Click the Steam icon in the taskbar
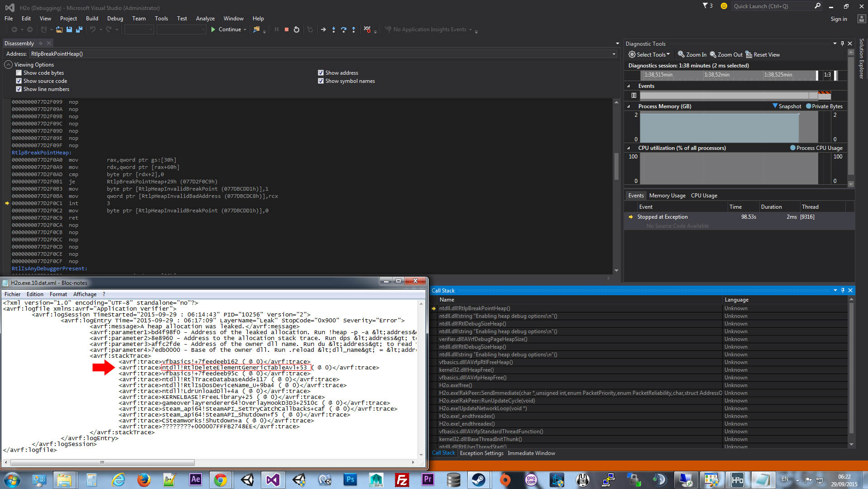 click(x=479, y=480)
